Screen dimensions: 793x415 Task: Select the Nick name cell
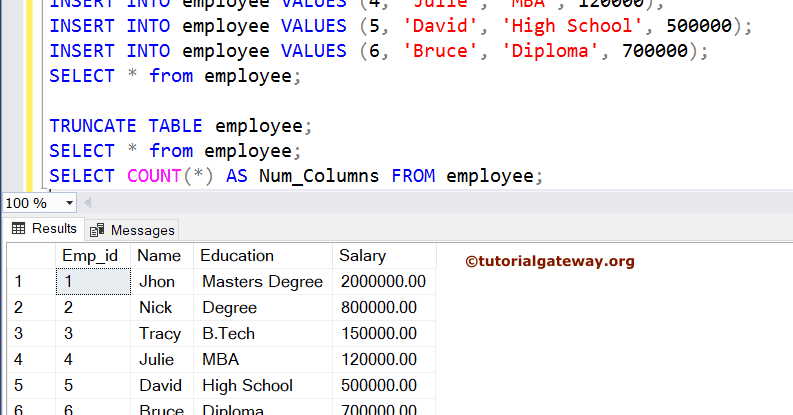coord(162,307)
